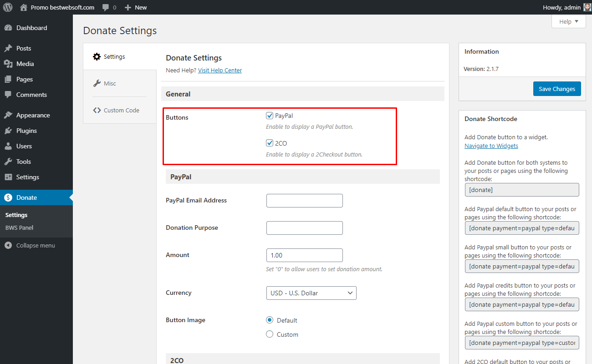Click the Donate dollar icon
The width and height of the screenshot is (592, 364).
tap(8, 197)
